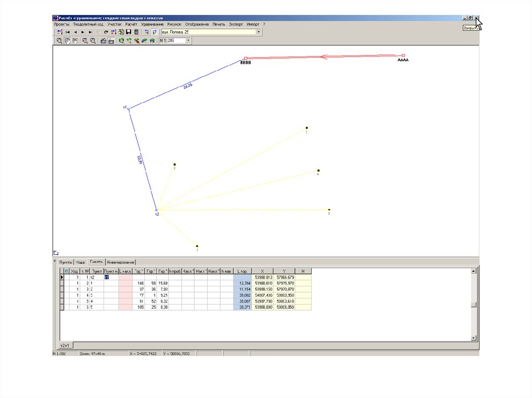The image size is (532, 398).
Task: Open the Уравнивание menu
Action: pyautogui.click(x=152, y=24)
